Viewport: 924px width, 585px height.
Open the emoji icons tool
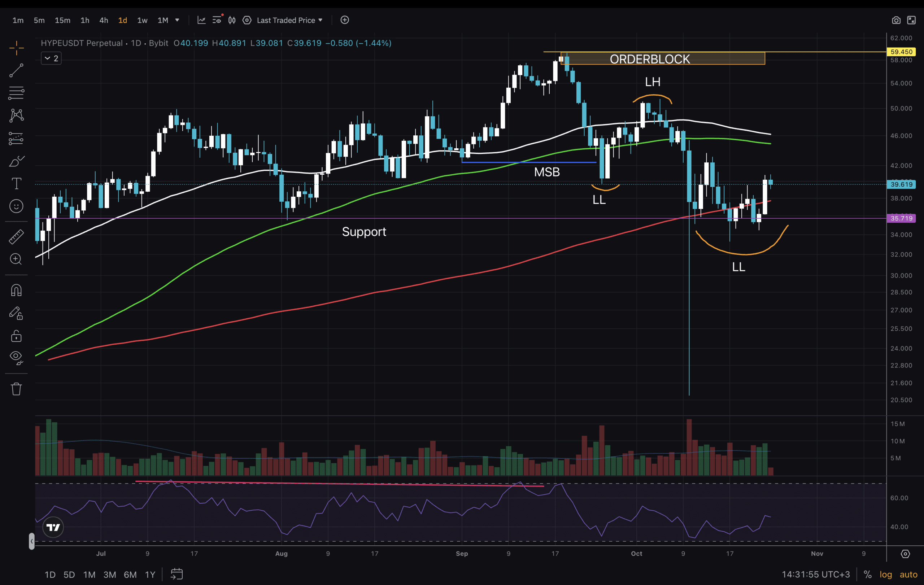[16, 206]
